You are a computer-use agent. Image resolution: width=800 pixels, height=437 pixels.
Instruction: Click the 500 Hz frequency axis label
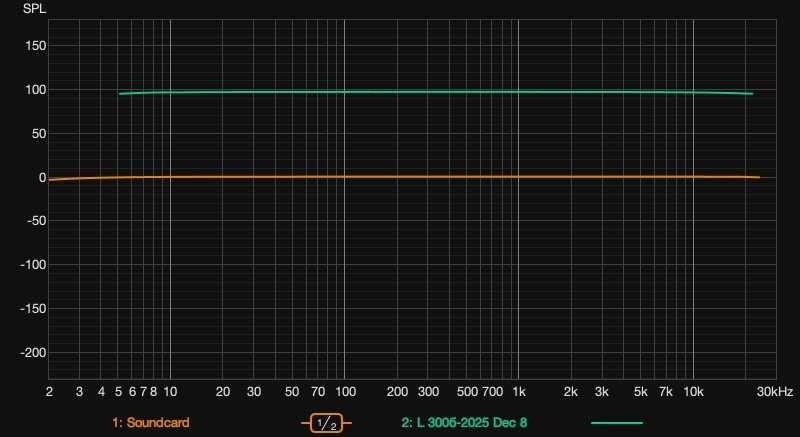(x=466, y=392)
